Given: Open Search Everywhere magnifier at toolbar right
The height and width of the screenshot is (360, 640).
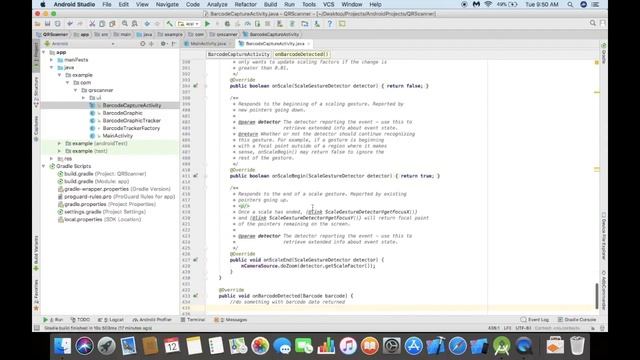Looking at the screenshot, I should coord(593,24).
